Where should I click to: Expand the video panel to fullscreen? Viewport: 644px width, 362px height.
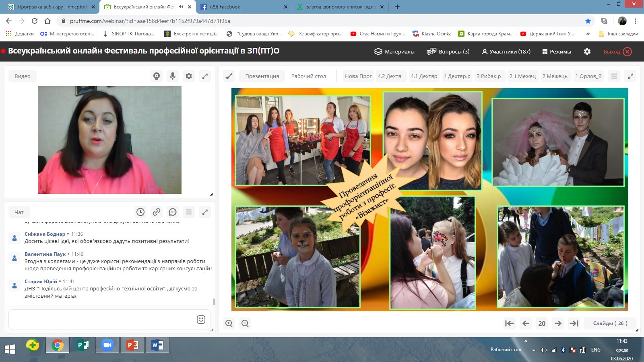click(x=205, y=76)
